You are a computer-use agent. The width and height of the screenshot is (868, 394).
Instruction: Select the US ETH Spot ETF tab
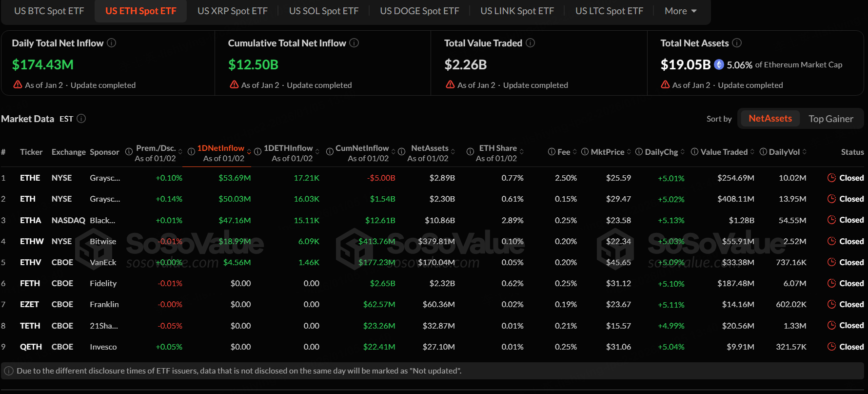(x=141, y=11)
